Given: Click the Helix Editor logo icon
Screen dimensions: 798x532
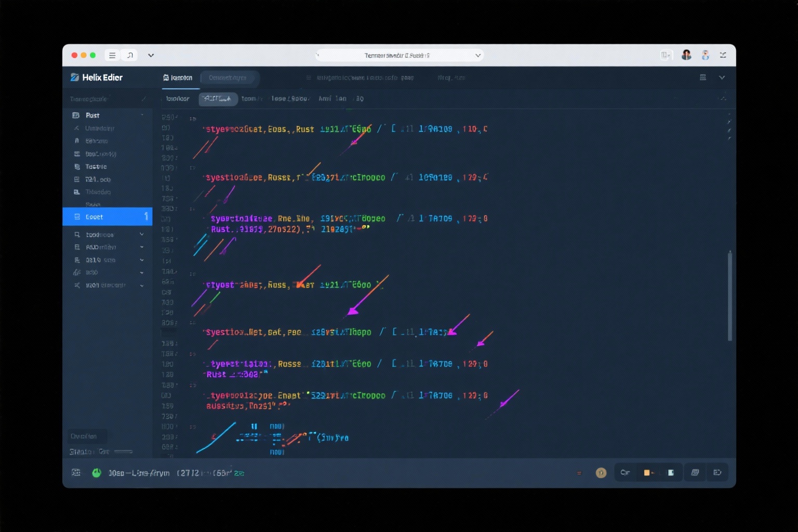Looking at the screenshot, I should click(x=75, y=77).
